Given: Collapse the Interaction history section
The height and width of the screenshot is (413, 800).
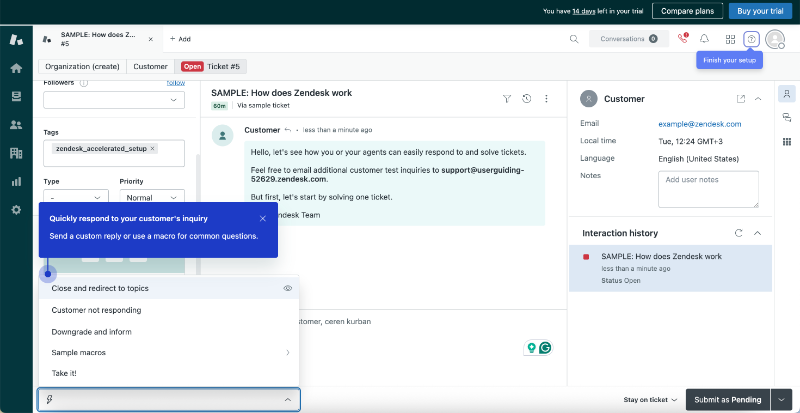Looking at the screenshot, I should click(758, 233).
